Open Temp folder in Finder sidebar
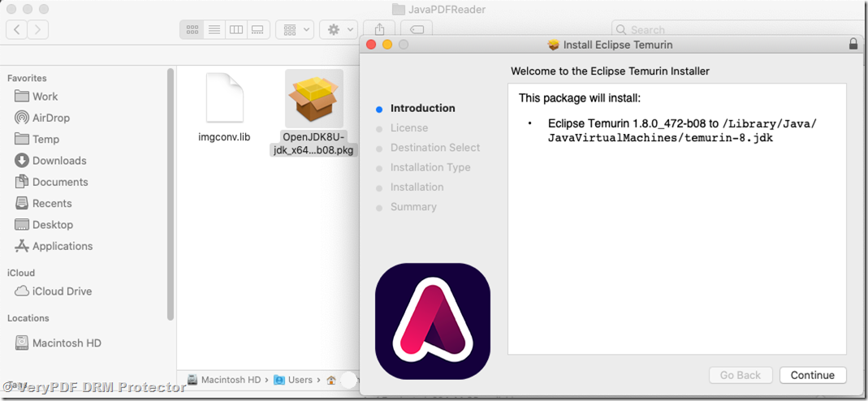 tap(37, 140)
